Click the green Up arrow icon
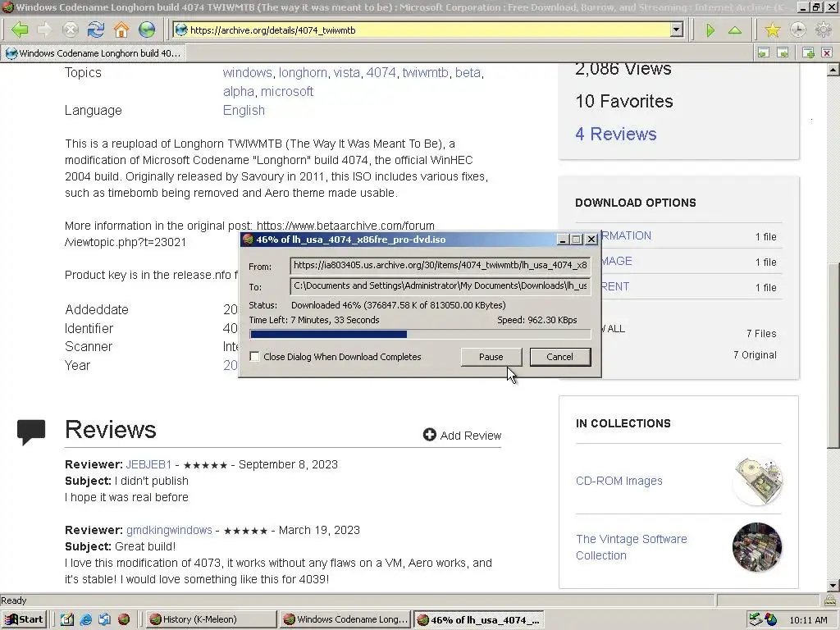The image size is (840, 630). click(735, 30)
